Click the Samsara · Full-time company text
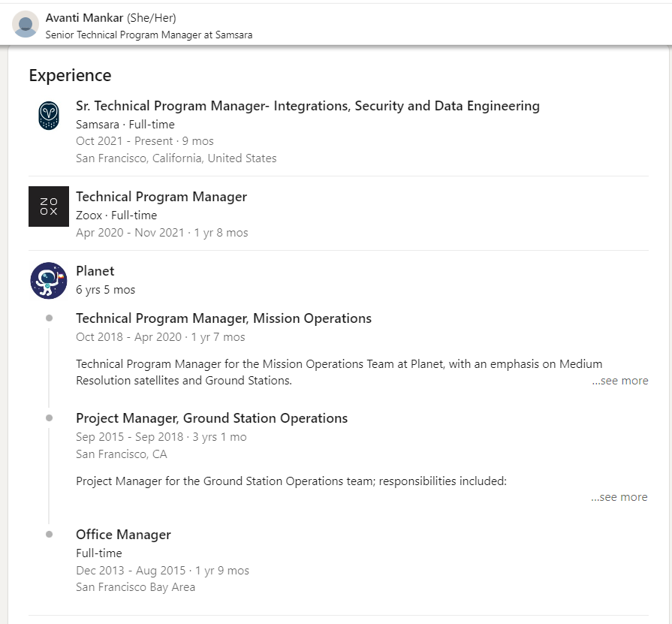The height and width of the screenshot is (624, 672). (125, 125)
